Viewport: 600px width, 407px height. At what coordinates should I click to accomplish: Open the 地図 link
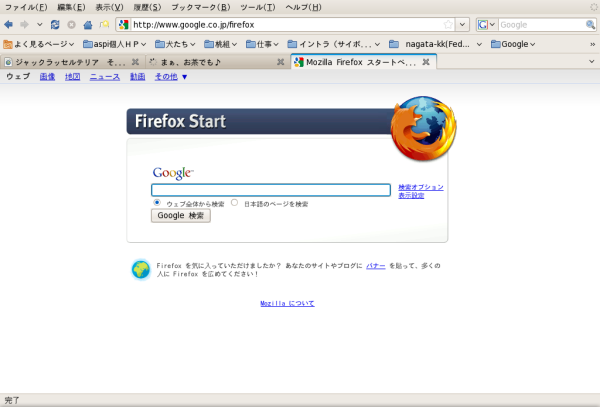(72, 77)
